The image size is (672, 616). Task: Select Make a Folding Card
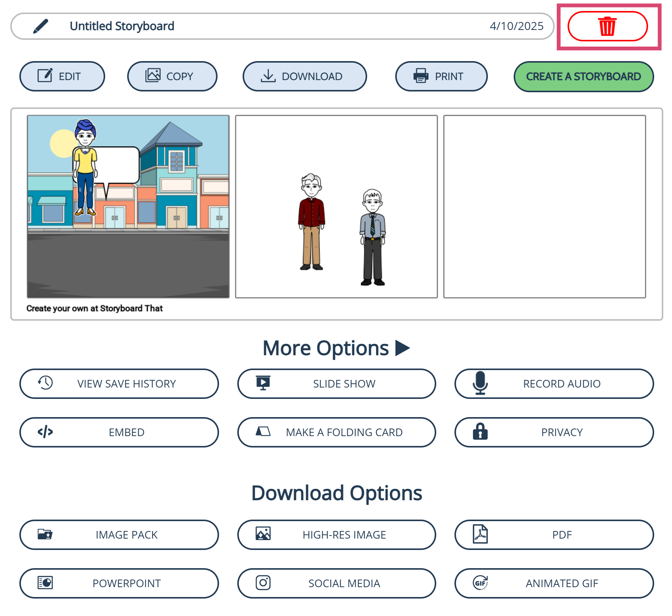point(337,432)
